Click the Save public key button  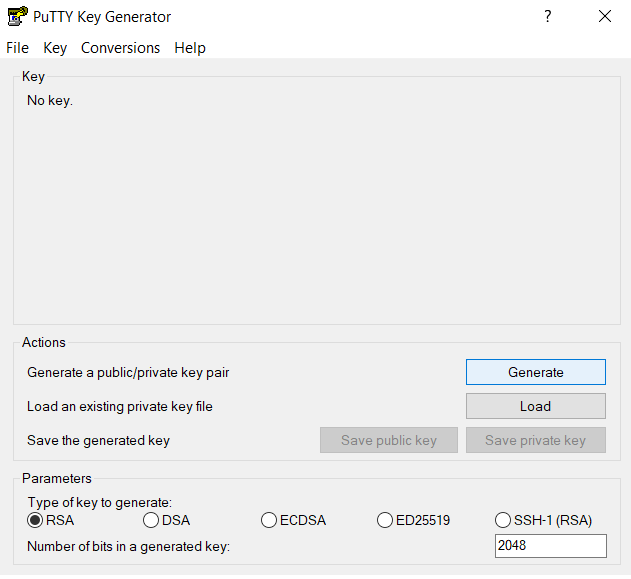click(388, 440)
